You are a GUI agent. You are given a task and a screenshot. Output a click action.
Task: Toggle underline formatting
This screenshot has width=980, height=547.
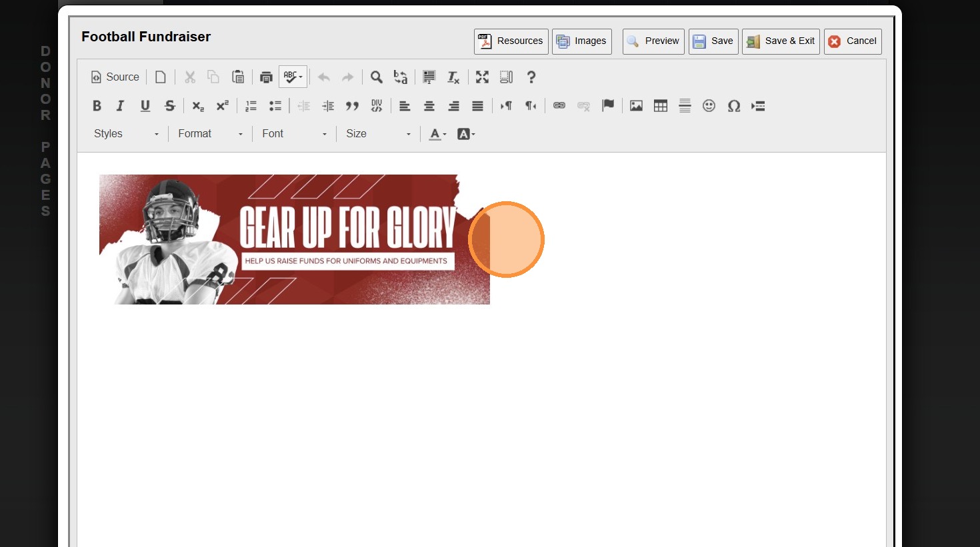point(145,106)
